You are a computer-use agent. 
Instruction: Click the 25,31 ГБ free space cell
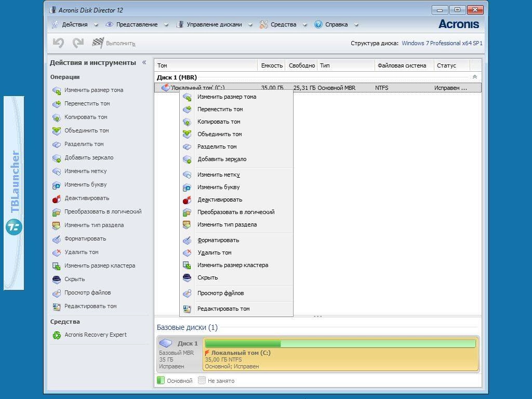[304, 88]
